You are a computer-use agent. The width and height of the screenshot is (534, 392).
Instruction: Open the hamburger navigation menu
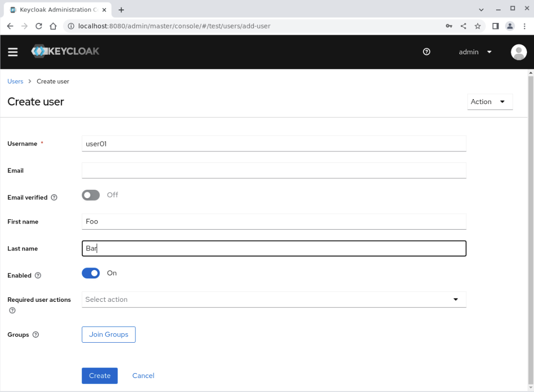(x=12, y=52)
